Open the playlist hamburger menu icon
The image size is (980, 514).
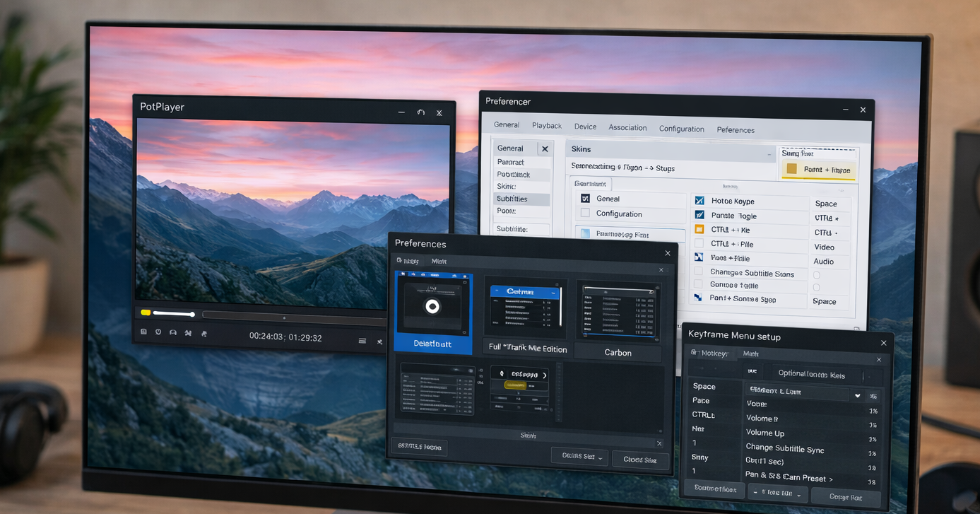tap(362, 341)
